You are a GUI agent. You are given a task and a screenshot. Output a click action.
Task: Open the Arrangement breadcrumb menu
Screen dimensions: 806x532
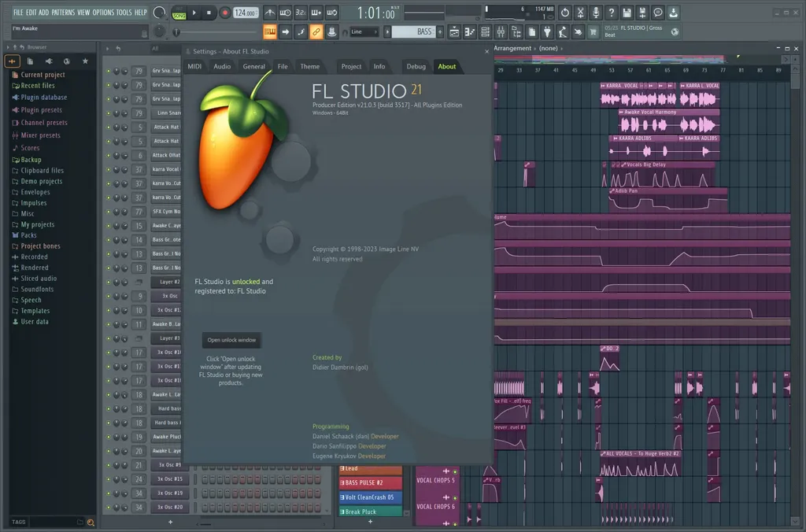(x=512, y=48)
